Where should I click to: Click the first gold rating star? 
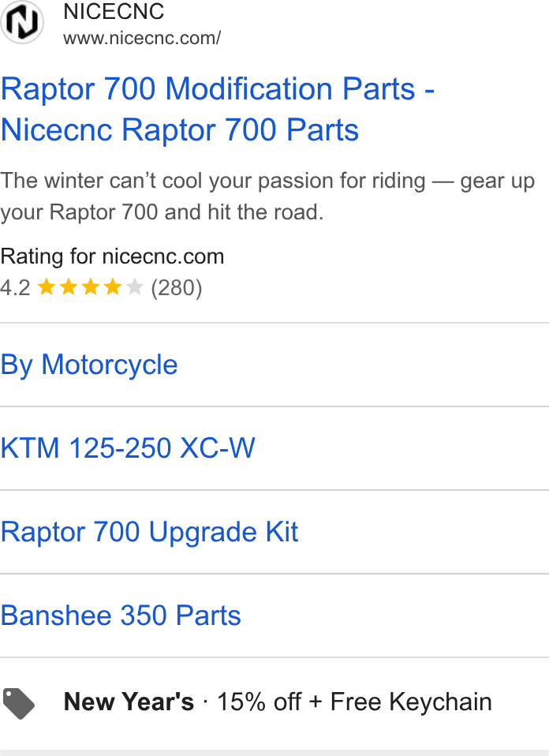tap(47, 287)
